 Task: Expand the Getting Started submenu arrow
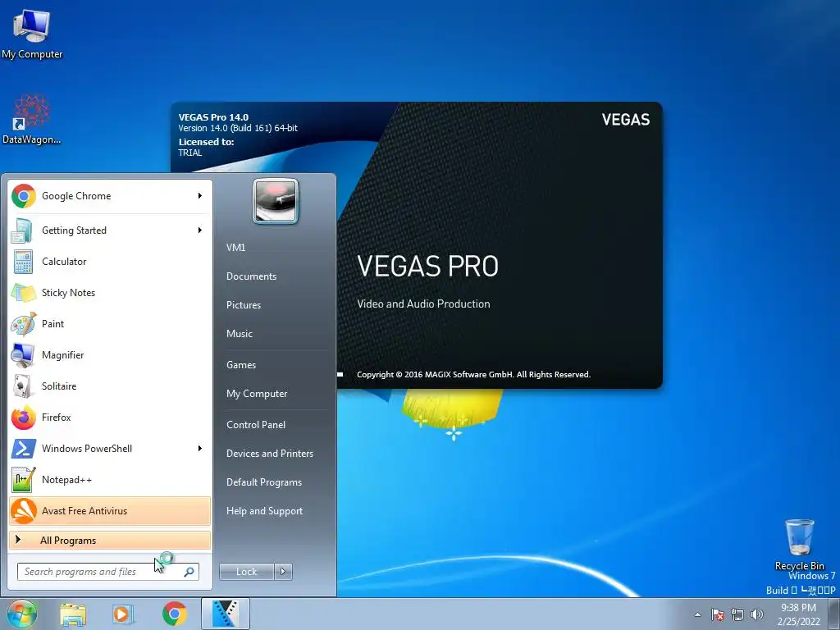pyautogui.click(x=200, y=231)
